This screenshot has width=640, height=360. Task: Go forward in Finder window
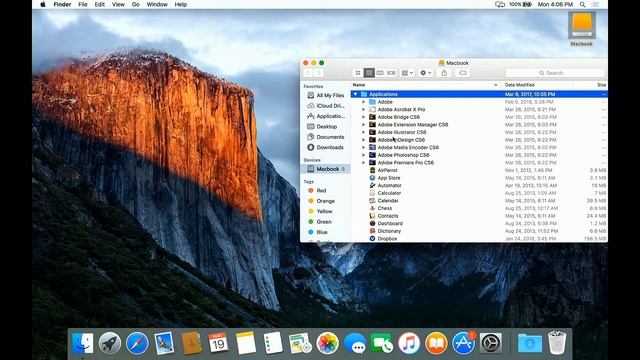pyautogui.click(x=319, y=73)
